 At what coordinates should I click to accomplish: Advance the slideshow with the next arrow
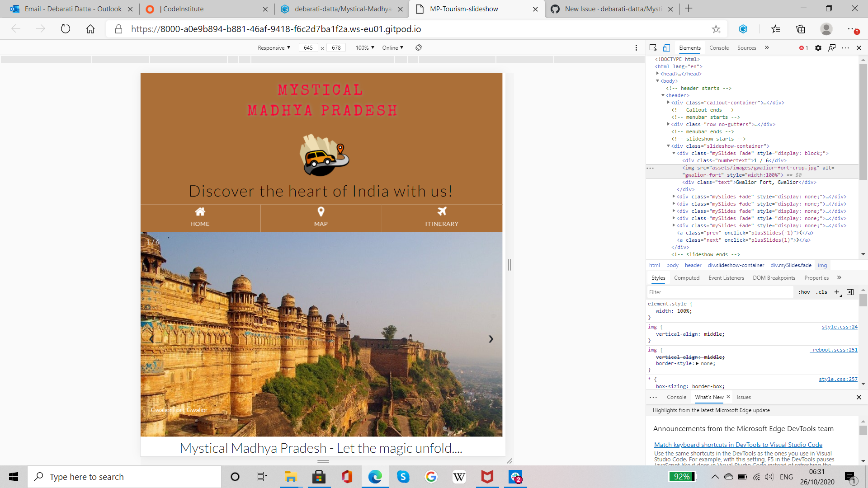pyautogui.click(x=491, y=339)
